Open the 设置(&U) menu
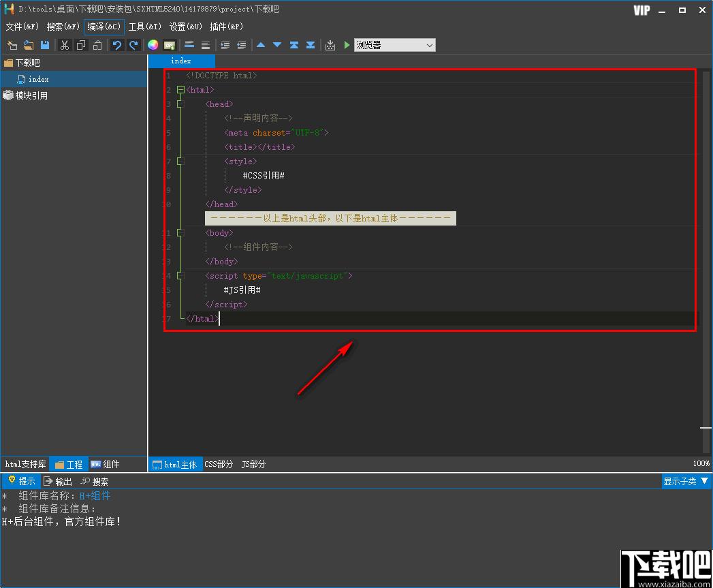 (x=185, y=27)
